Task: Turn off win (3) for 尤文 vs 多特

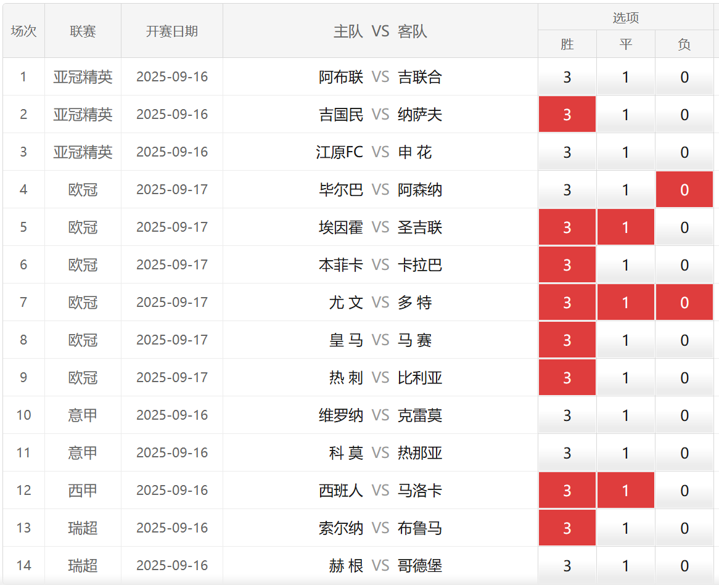Action: [567, 303]
